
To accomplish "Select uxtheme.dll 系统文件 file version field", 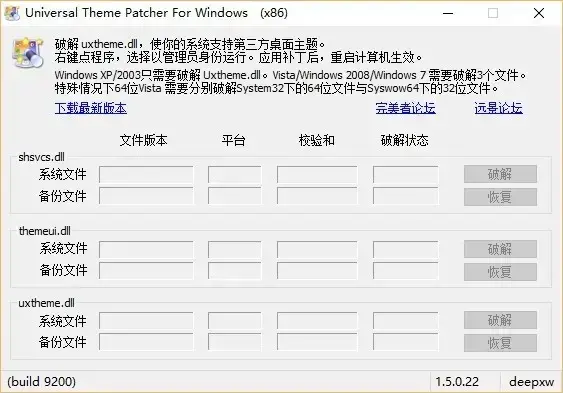I will [x=146, y=321].
